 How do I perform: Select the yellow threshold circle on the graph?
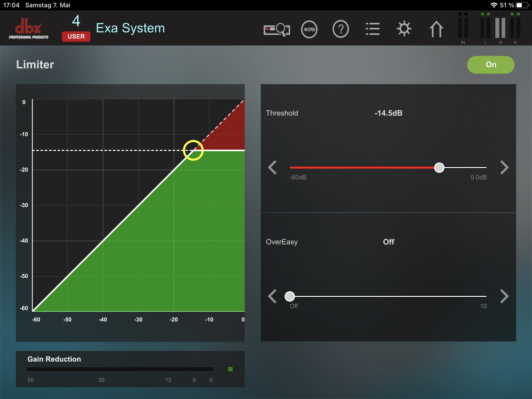[x=193, y=150]
